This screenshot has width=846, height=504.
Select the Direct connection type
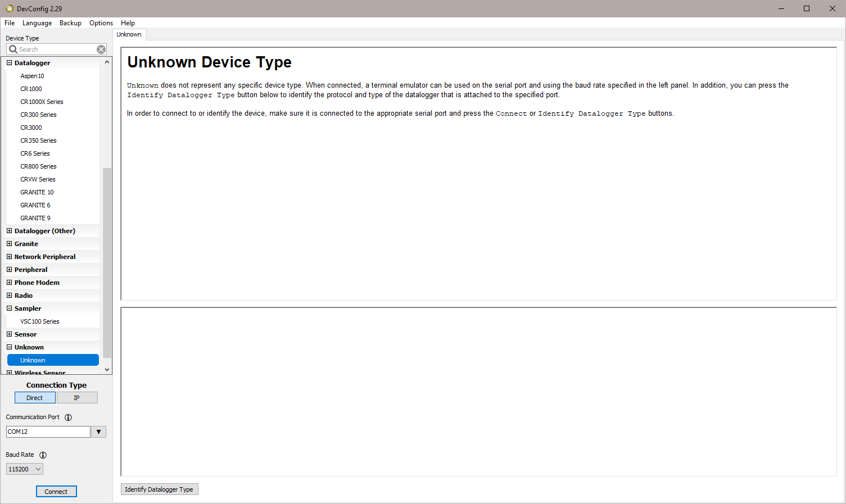pos(35,397)
